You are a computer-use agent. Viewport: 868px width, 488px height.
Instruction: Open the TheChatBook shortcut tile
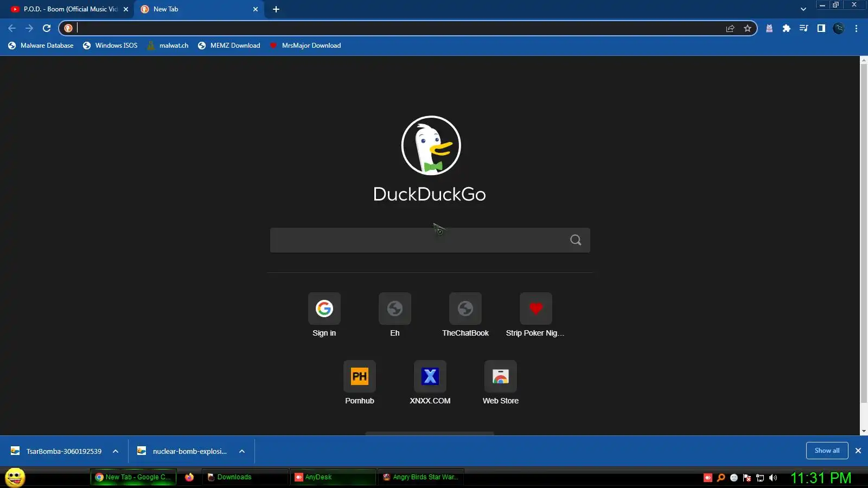click(x=465, y=316)
